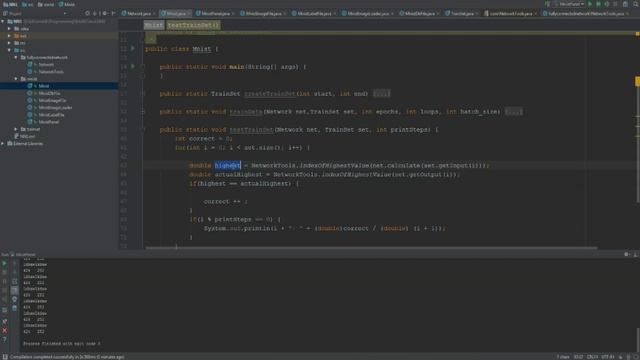Click testTrainSet() breadcrumb above editor
Screen dimensions: 640x360
pos(193,25)
